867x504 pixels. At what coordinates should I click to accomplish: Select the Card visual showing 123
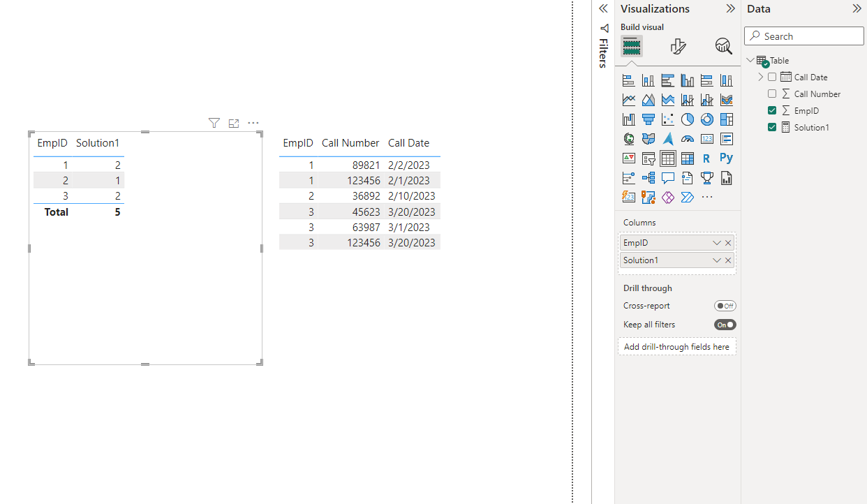pyautogui.click(x=706, y=139)
